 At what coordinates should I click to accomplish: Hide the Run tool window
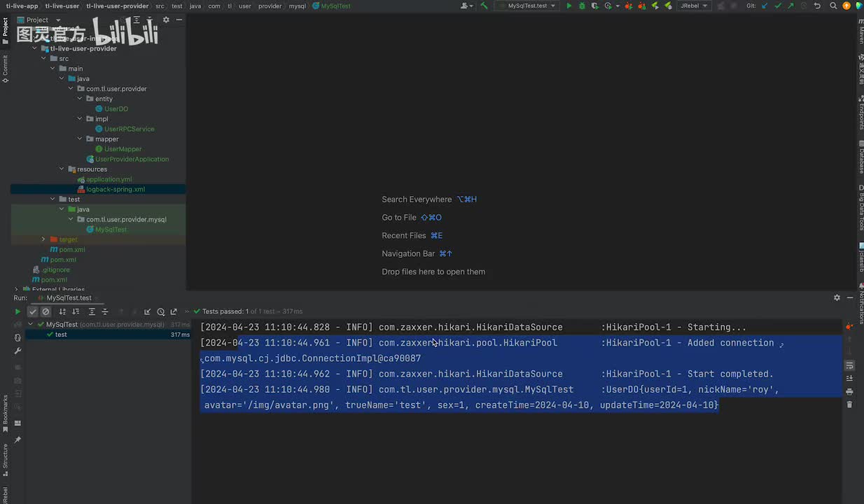click(x=849, y=297)
